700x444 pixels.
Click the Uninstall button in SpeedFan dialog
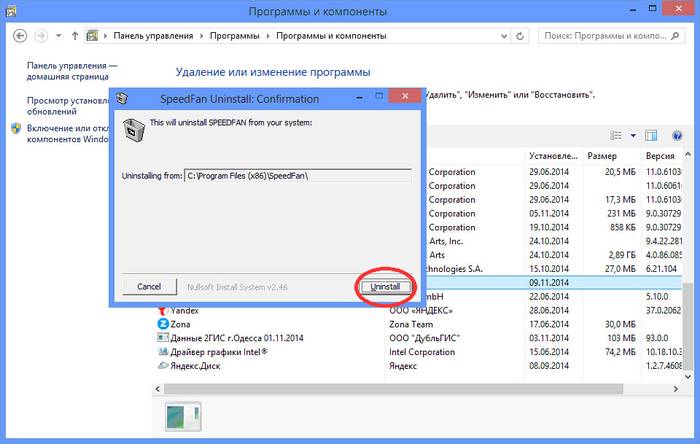click(x=386, y=286)
